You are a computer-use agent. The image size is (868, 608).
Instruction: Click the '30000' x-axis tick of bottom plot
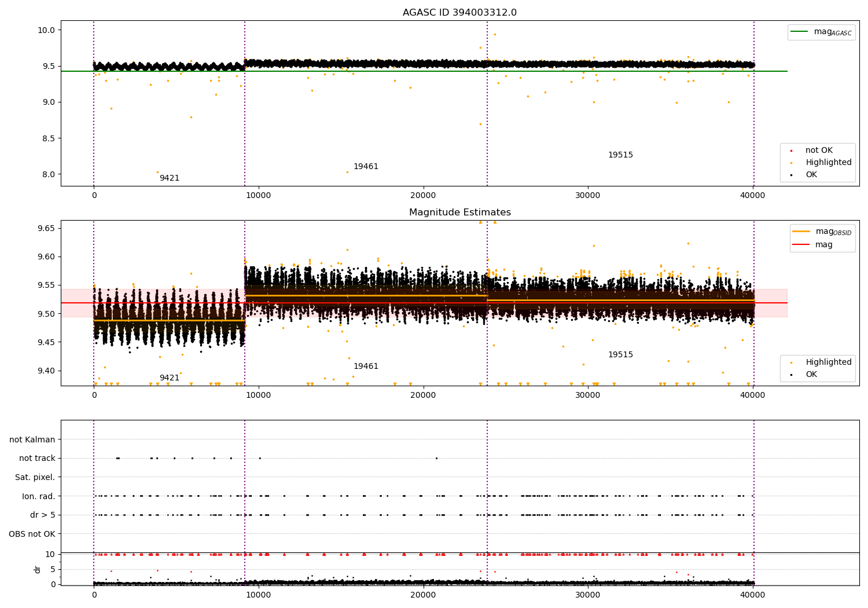point(588,594)
